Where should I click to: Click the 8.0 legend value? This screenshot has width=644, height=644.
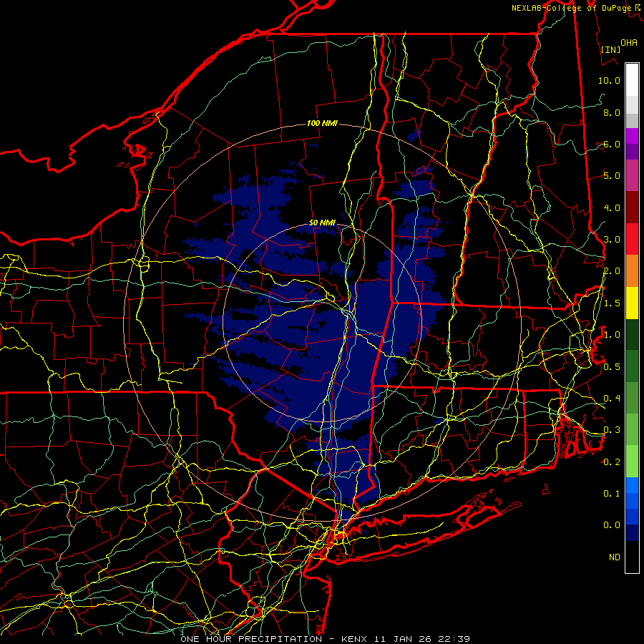(612, 112)
